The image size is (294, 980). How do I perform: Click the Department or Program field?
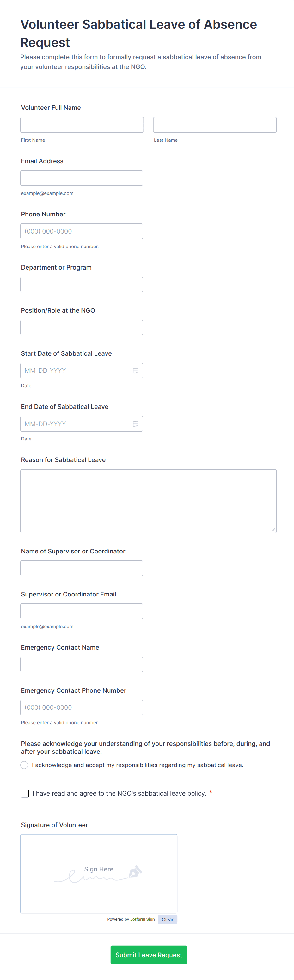coord(82,284)
